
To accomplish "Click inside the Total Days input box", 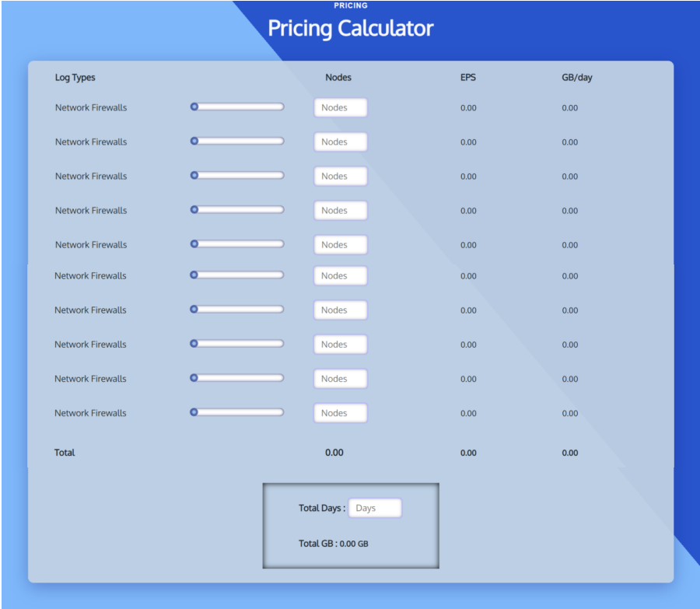I will tap(375, 507).
